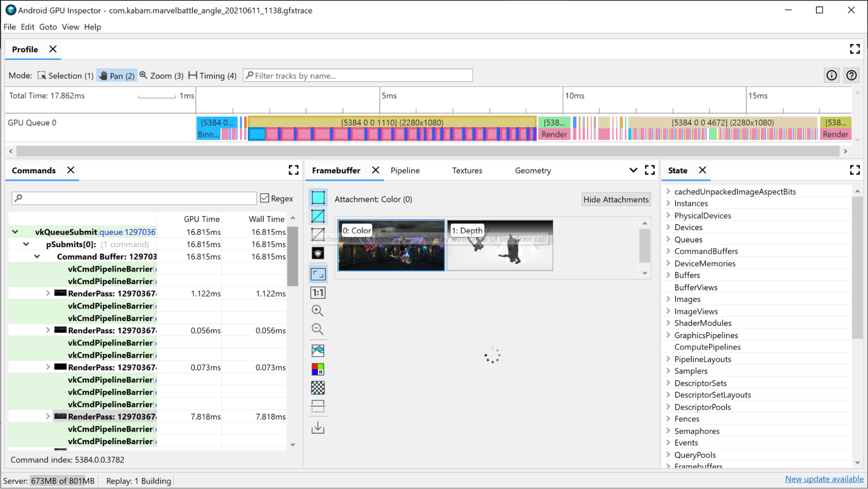868x489 pixels.
Task: Select the Selection mode (1)
Action: click(64, 76)
